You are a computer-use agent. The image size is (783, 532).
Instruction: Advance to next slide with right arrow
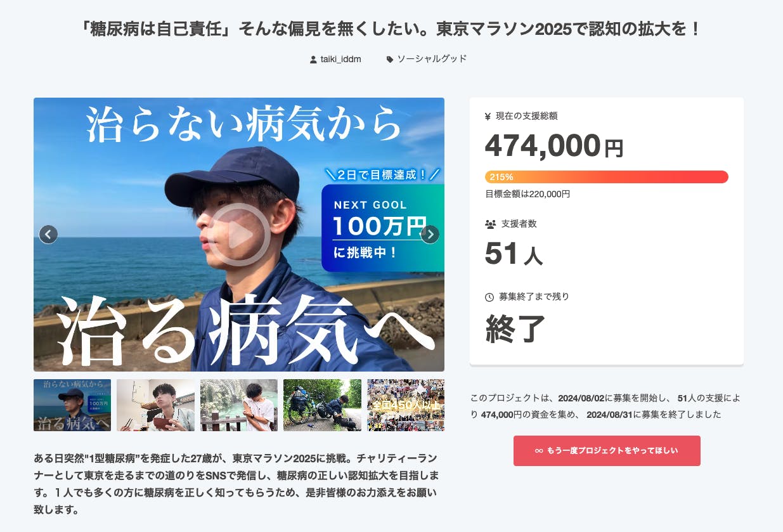pyautogui.click(x=430, y=235)
